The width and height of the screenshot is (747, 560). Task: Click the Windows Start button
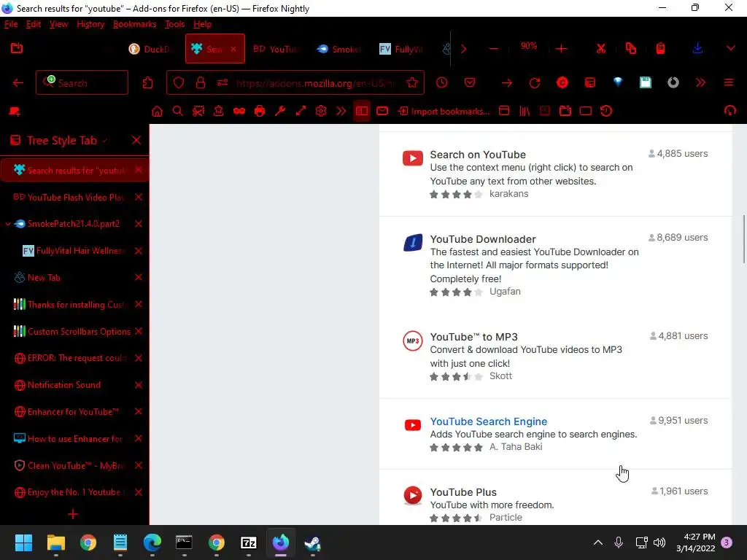point(24,542)
